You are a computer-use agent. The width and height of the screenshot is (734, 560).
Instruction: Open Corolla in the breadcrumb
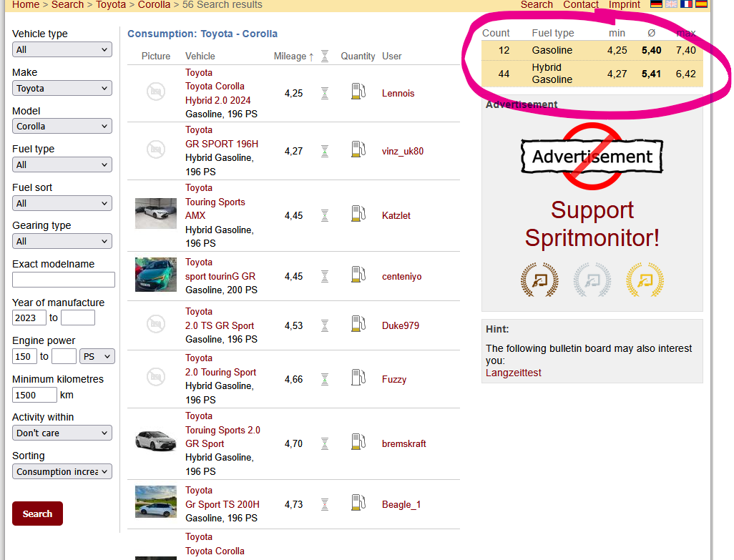[x=154, y=5]
